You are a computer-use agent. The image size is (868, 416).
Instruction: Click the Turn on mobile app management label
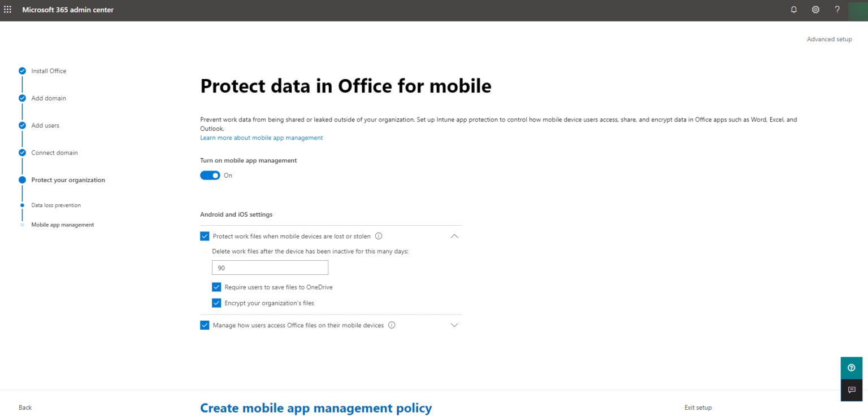(249, 160)
